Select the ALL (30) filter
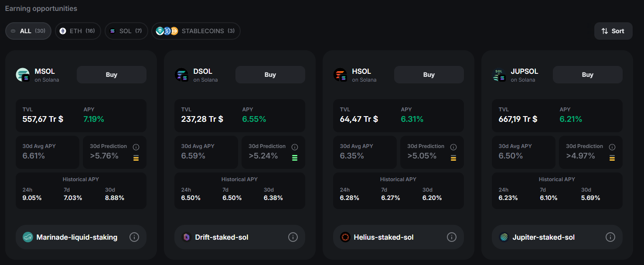Image resolution: width=644 pixels, height=265 pixels. click(28, 31)
